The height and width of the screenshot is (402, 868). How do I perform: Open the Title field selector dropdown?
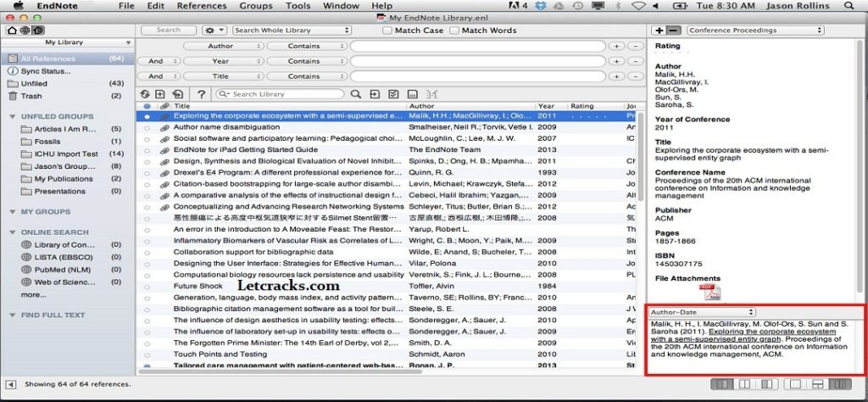pos(224,76)
